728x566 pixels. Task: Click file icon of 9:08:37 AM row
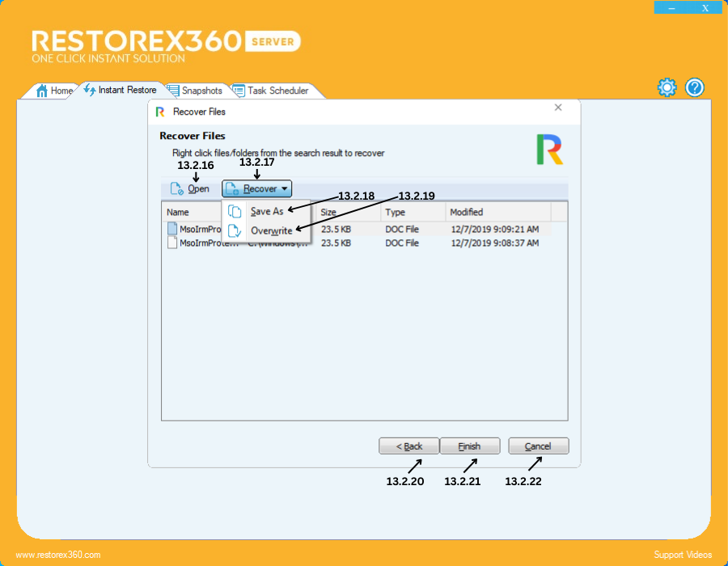pos(172,243)
